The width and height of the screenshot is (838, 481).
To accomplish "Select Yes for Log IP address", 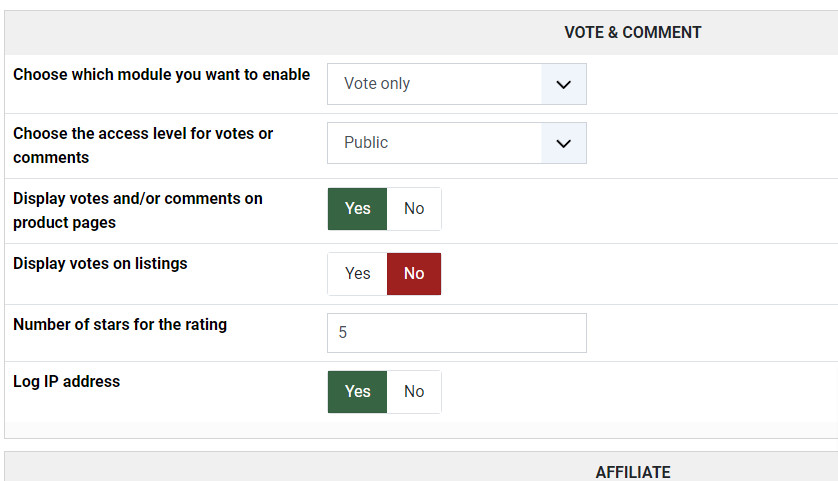I will pos(357,392).
